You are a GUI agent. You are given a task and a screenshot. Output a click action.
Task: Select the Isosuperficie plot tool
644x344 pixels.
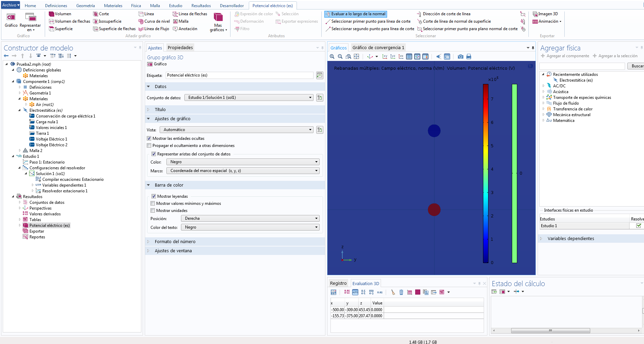pyautogui.click(x=107, y=21)
